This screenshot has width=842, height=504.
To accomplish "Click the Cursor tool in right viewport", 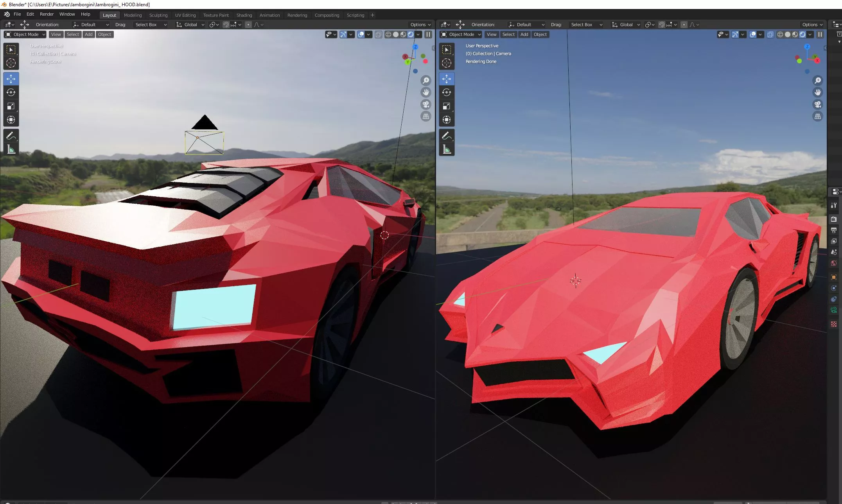I will pyautogui.click(x=447, y=63).
